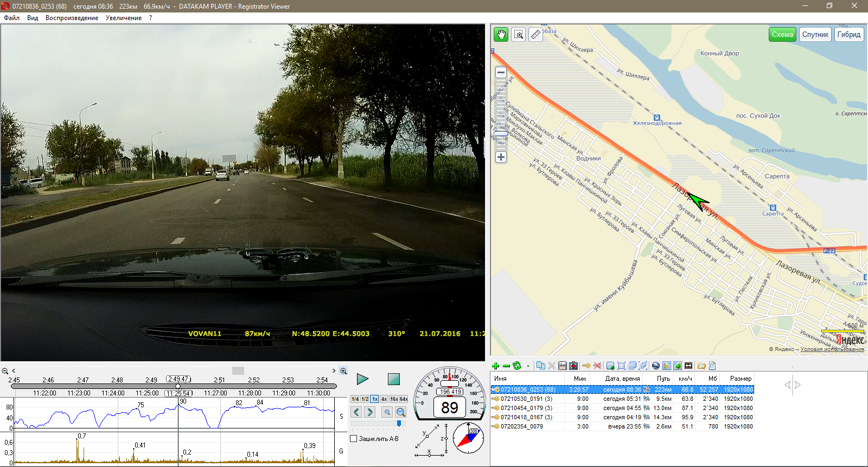
Task: Click the green refresh file list icon
Action: (x=516, y=366)
